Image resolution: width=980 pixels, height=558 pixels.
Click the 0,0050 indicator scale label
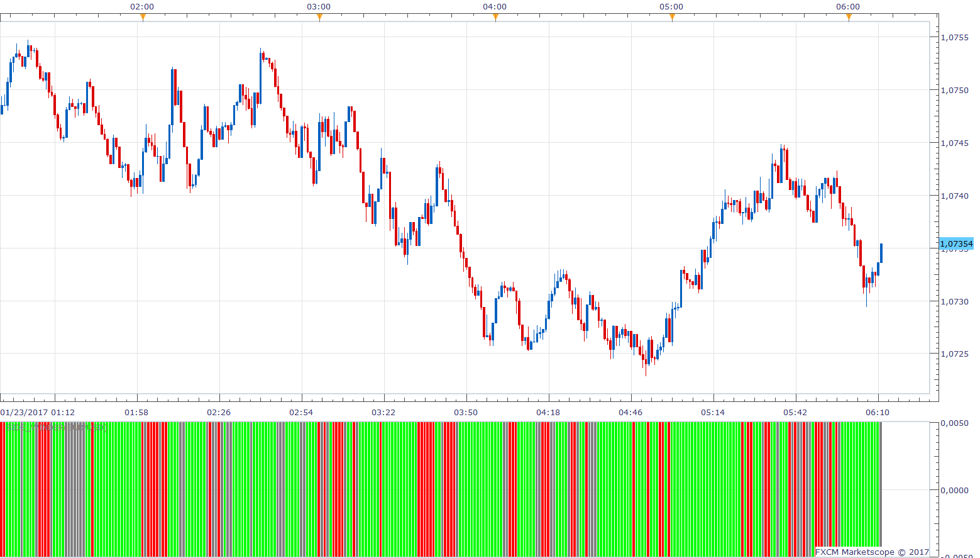954,423
